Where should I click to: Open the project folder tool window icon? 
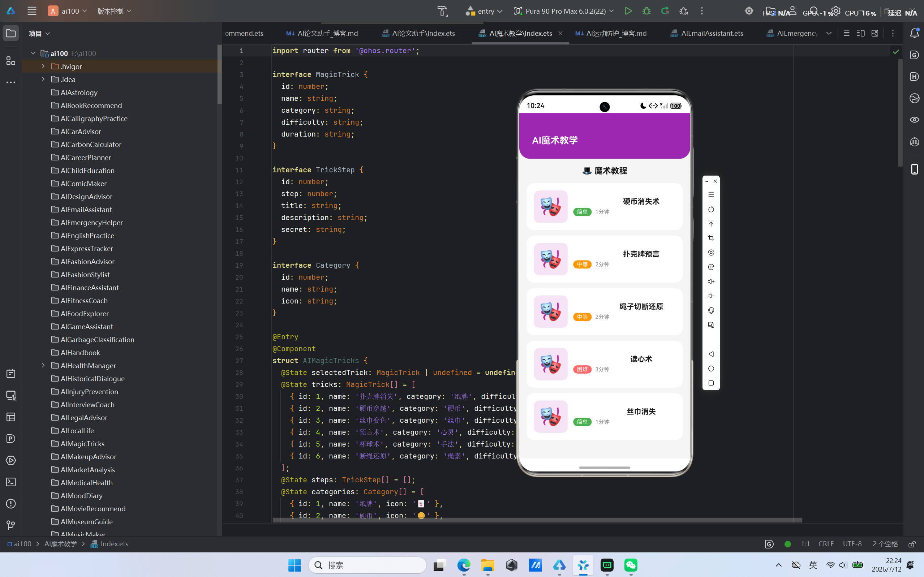click(x=11, y=33)
